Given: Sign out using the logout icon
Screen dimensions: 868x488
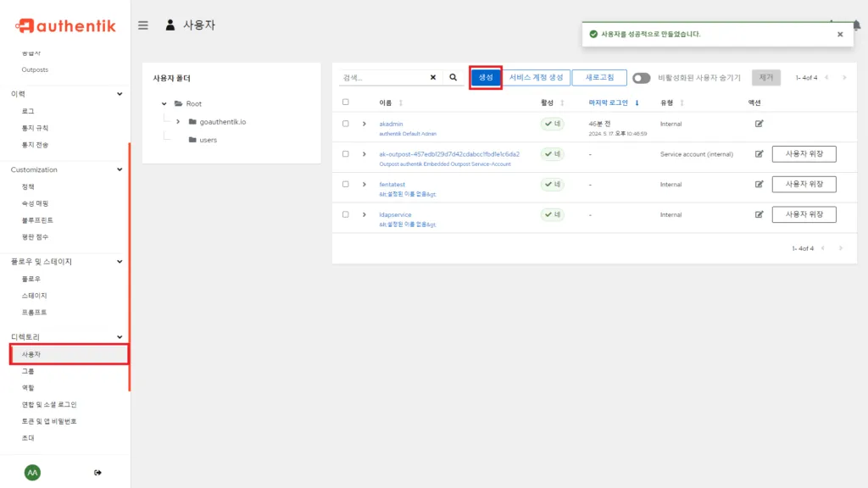Looking at the screenshot, I should coord(98,472).
